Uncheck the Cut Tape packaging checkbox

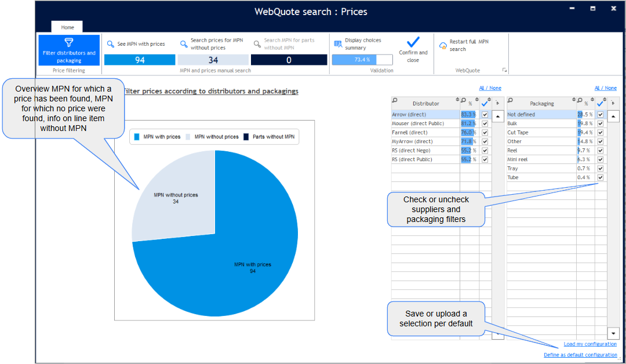tap(600, 133)
